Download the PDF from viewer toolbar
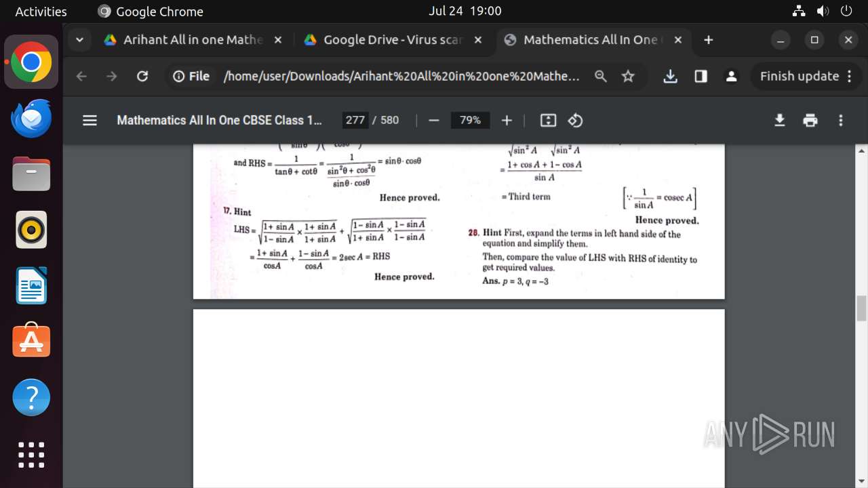868x488 pixels. click(x=780, y=120)
